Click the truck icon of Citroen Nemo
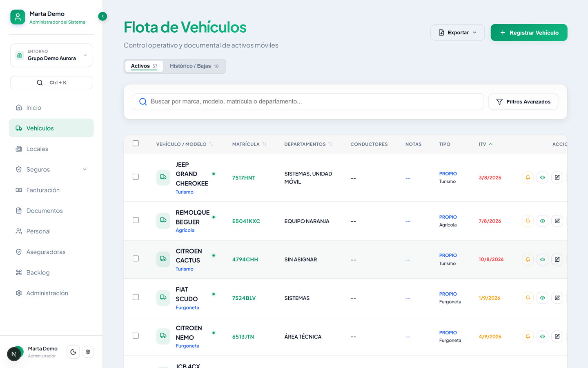Viewport: 588px width, 368px height. 163,337
